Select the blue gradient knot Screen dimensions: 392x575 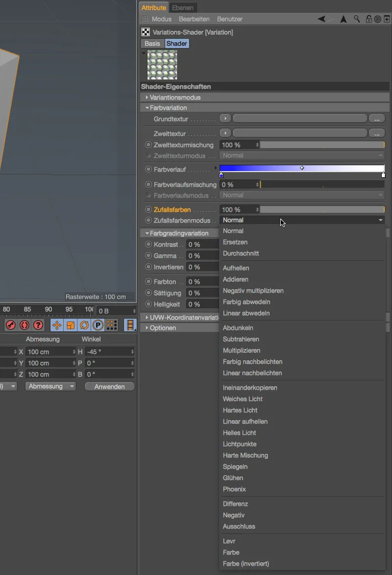(x=221, y=175)
